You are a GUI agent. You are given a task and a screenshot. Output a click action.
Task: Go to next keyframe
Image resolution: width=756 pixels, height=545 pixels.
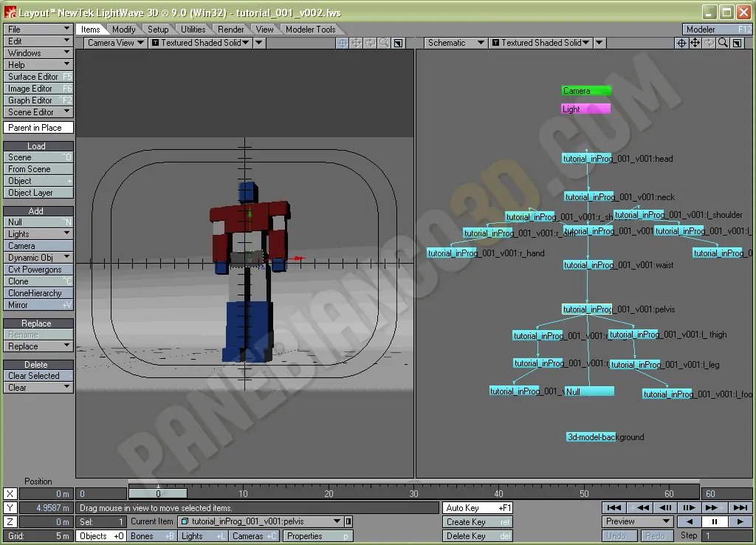(x=715, y=507)
